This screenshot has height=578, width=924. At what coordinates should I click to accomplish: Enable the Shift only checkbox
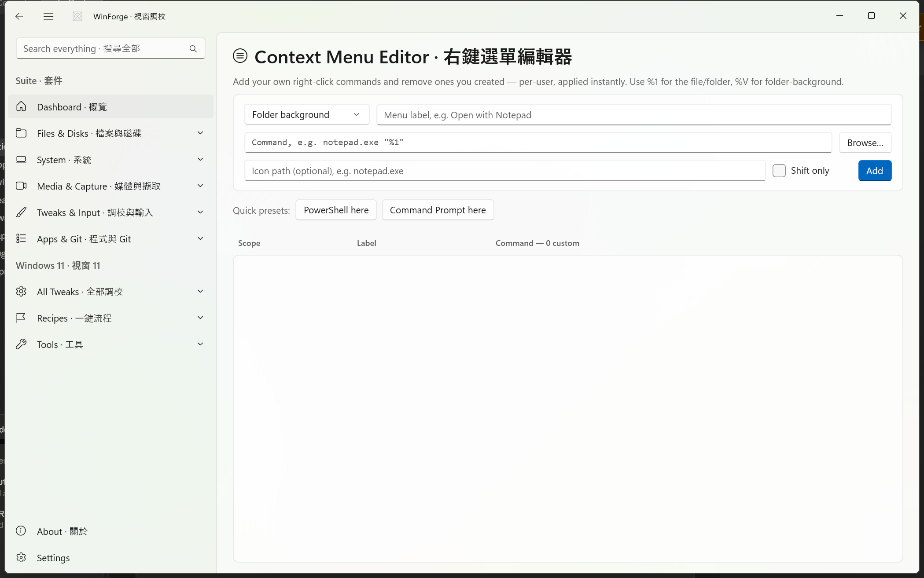tap(779, 171)
